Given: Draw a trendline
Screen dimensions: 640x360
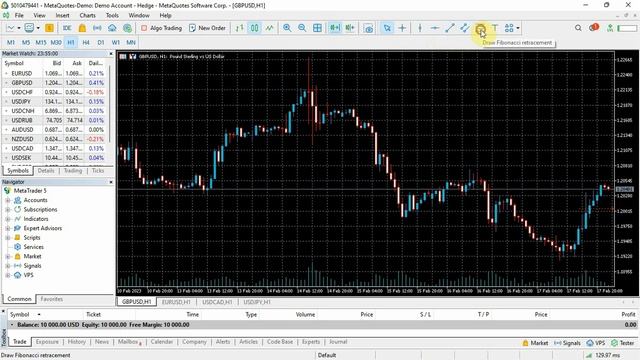Looking at the screenshot, I should (x=450, y=28).
